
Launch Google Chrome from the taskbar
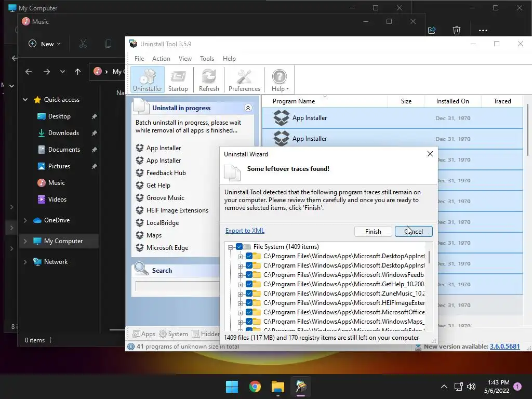[255, 387]
